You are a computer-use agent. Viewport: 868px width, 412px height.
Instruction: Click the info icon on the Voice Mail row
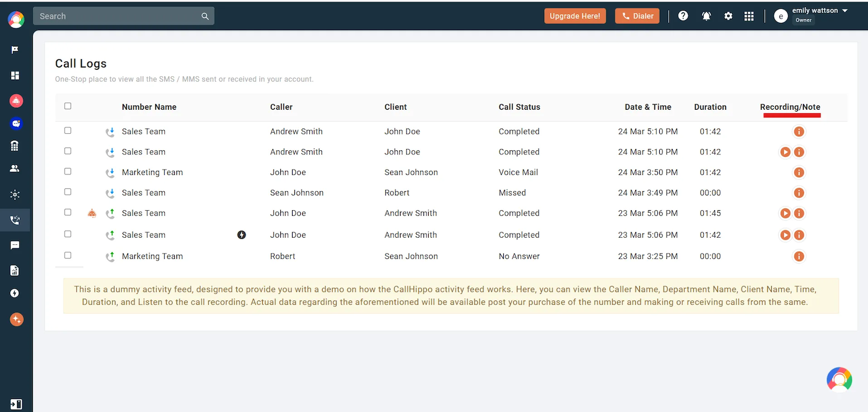coord(799,172)
